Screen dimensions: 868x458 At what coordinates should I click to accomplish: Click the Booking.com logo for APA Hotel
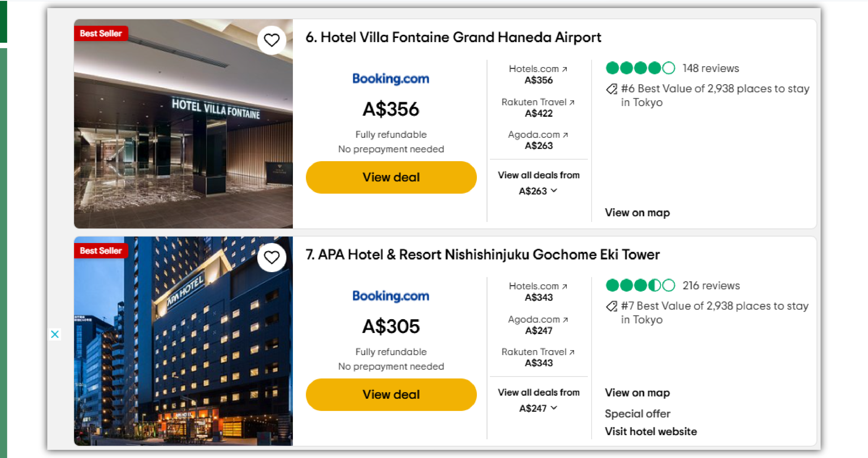pos(391,296)
